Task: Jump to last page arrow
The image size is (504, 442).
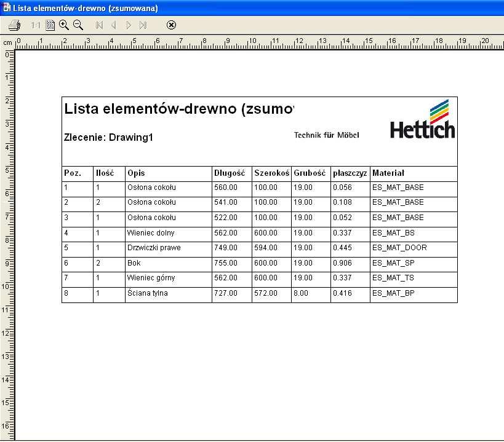Action: click(x=143, y=25)
